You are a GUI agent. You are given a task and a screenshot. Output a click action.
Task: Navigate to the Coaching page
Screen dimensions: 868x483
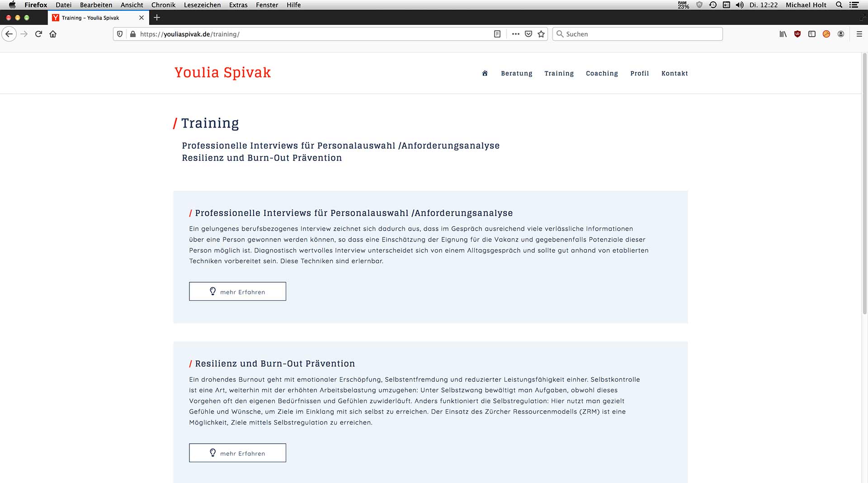coord(602,73)
